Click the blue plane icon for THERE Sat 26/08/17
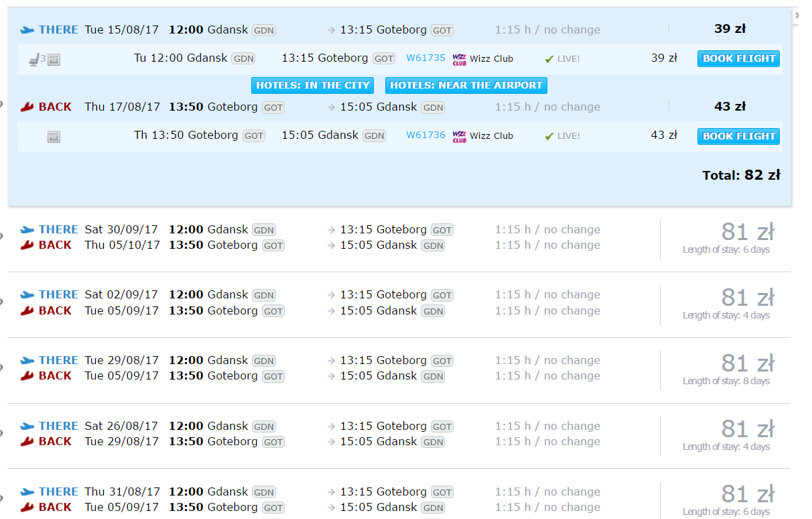The image size is (812, 519). (x=27, y=426)
